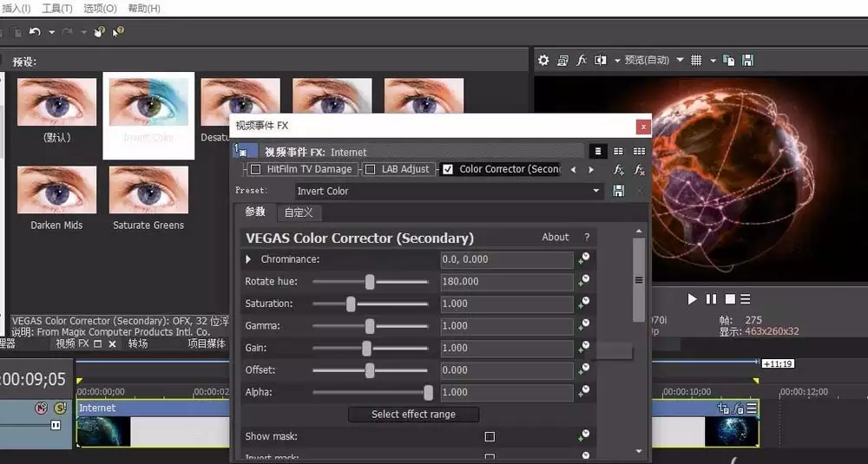Open the 工具(T) menu

(x=57, y=9)
